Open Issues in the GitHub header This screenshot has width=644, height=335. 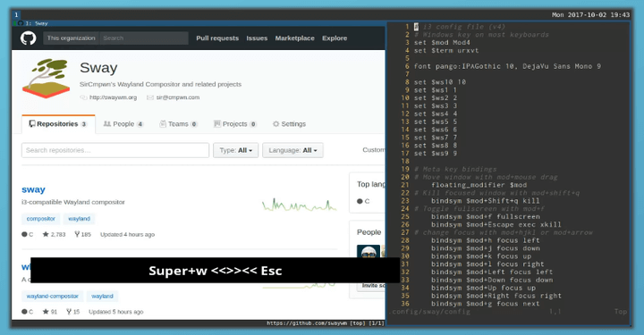click(257, 38)
